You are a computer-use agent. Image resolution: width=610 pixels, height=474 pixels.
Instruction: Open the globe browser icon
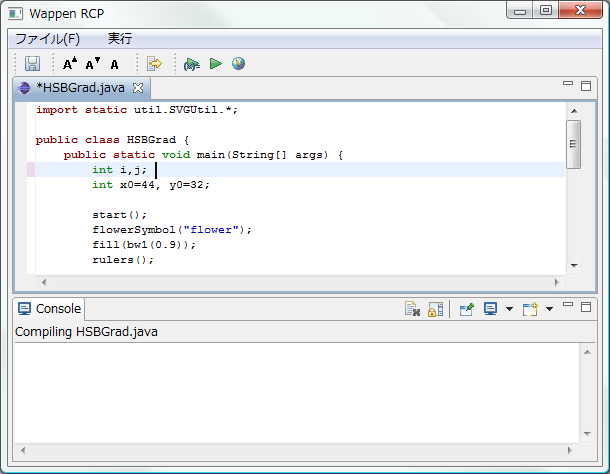(x=238, y=63)
